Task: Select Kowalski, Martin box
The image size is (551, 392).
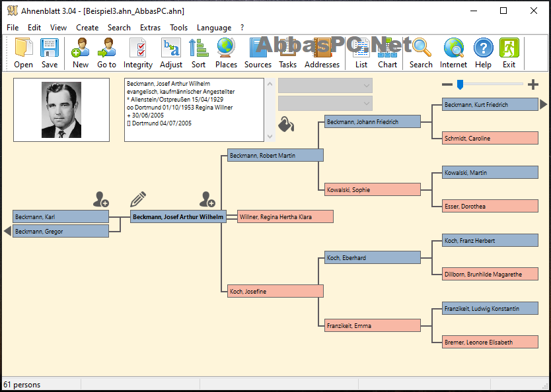Action: [x=490, y=172]
